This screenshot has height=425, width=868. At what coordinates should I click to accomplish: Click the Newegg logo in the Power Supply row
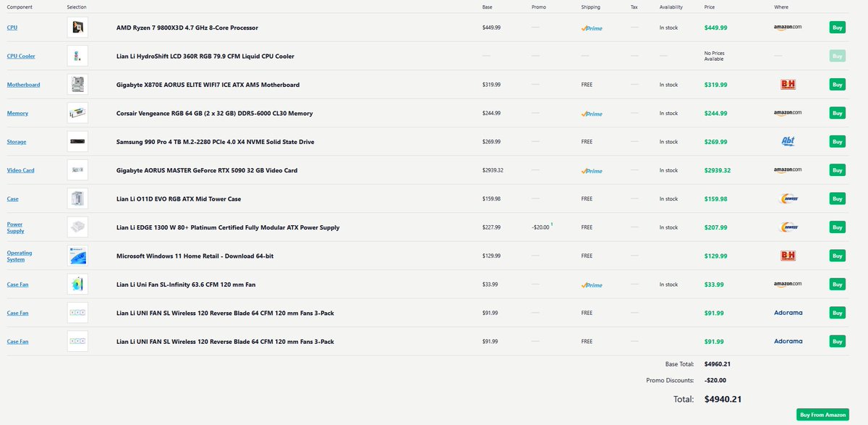[788, 227]
